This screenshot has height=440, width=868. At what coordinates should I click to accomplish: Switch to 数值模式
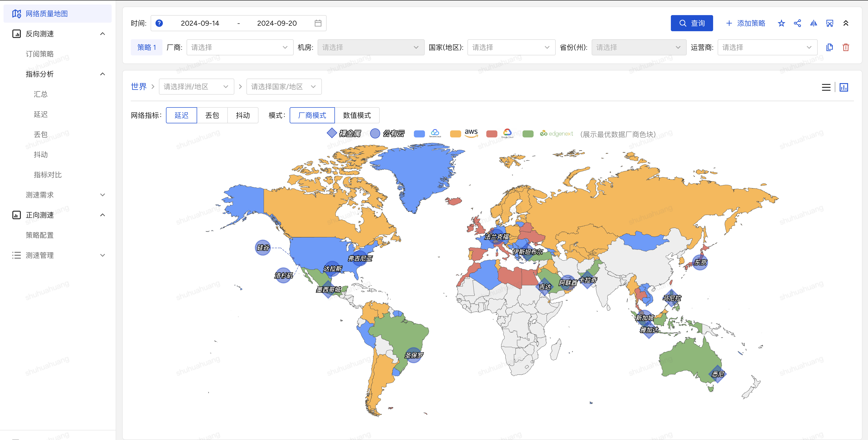click(x=357, y=115)
